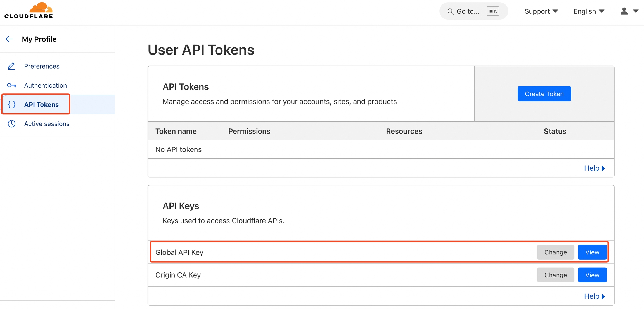Click the 'API Keys' section heading
The height and width of the screenshot is (309, 644).
pyautogui.click(x=181, y=206)
